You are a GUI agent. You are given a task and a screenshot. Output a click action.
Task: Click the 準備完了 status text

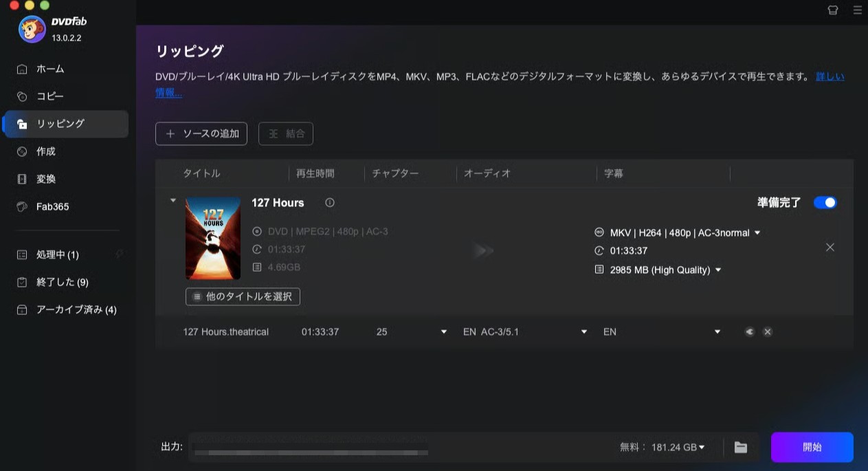coord(779,202)
